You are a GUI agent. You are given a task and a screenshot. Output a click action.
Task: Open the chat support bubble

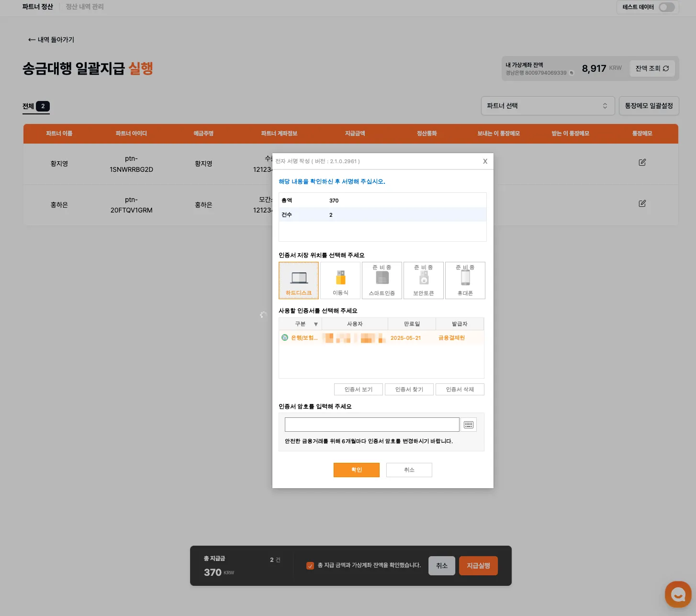[678, 594]
